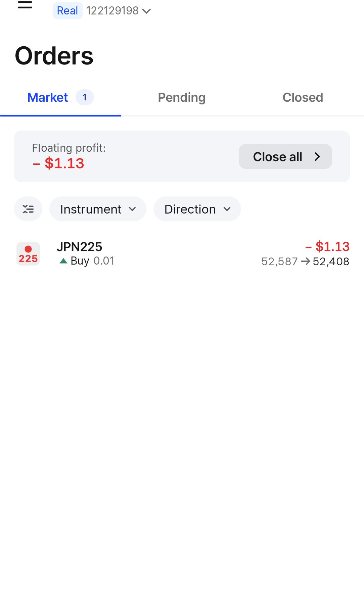Click the JPN225 order's -$1.13 loss
This screenshot has width=364, height=603.
coord(327,247)
